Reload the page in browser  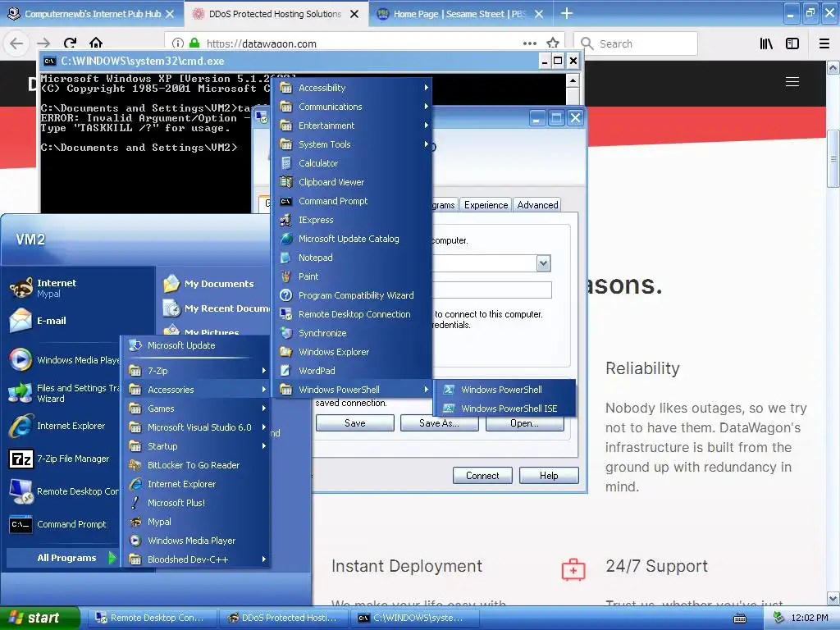point(70,43)
